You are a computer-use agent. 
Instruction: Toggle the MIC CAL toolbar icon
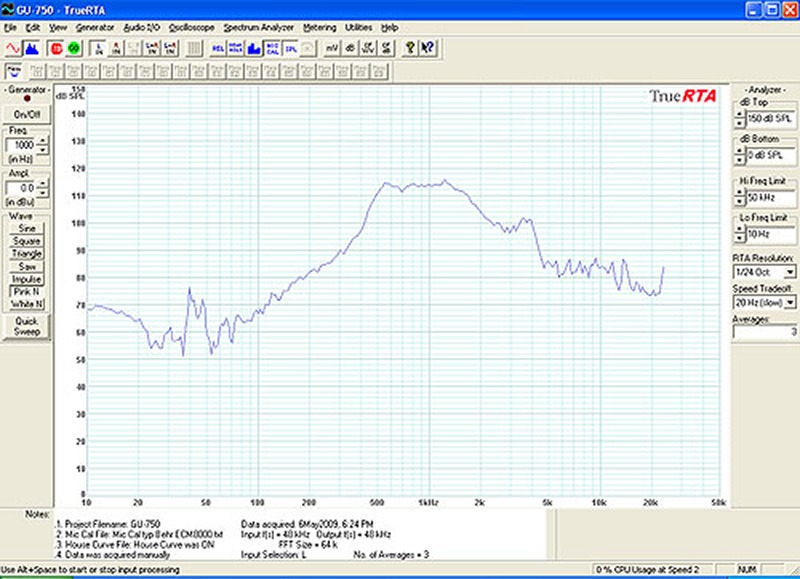click(272, 48)
